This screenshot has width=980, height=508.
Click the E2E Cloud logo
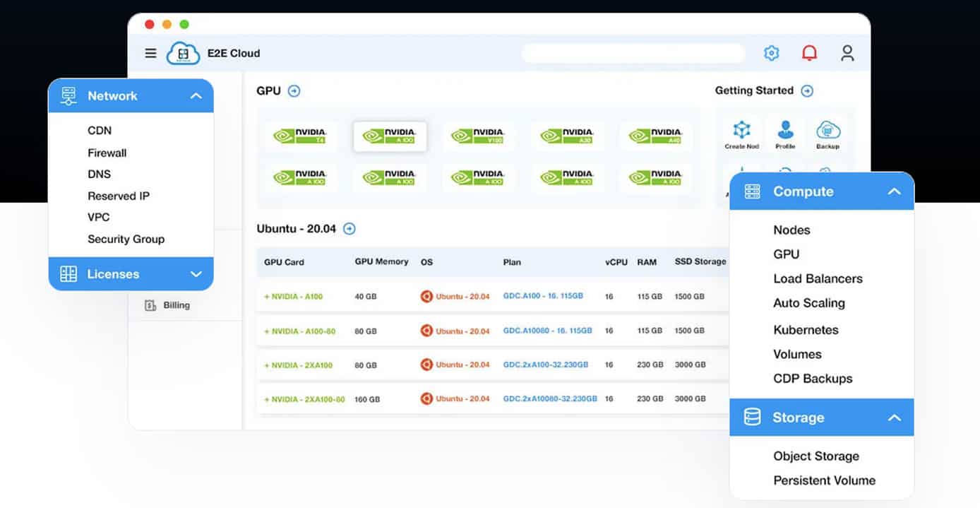click(184, 53)
